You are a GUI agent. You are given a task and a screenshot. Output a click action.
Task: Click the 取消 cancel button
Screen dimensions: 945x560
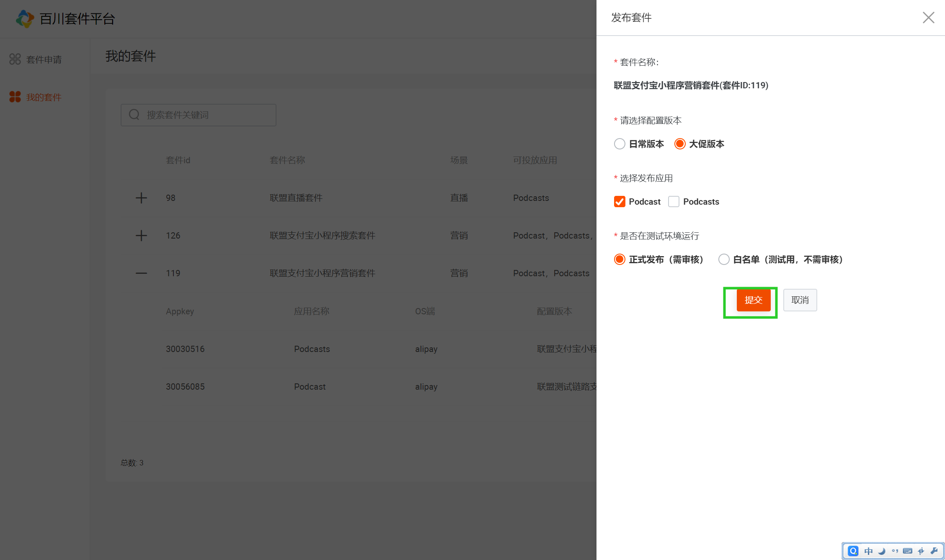pos(800,300)
